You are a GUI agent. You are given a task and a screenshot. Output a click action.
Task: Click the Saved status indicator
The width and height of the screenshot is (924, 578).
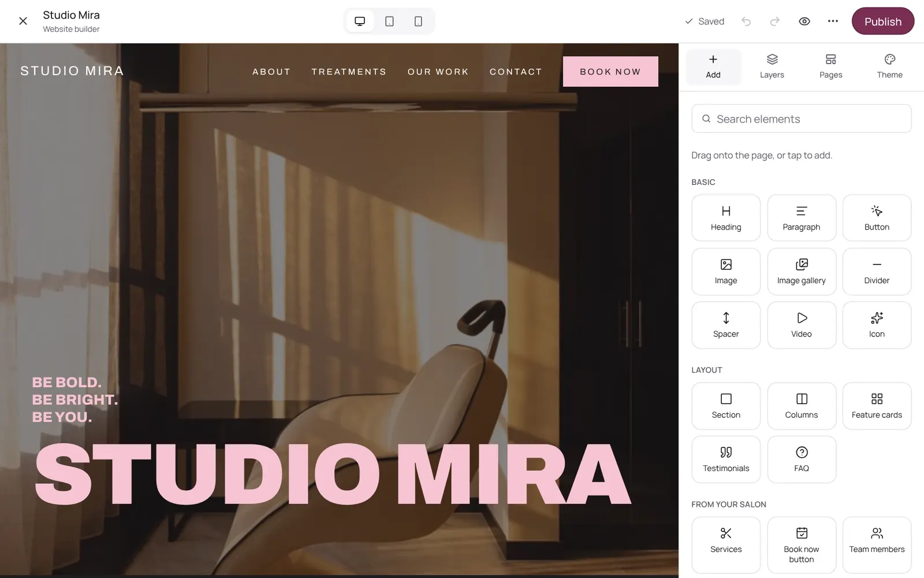pyautogui.click(x=705, y=21)
